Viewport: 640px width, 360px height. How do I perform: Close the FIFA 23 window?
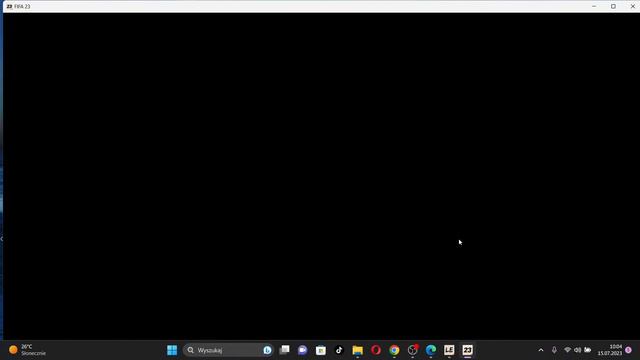click(x=633, y=7)
